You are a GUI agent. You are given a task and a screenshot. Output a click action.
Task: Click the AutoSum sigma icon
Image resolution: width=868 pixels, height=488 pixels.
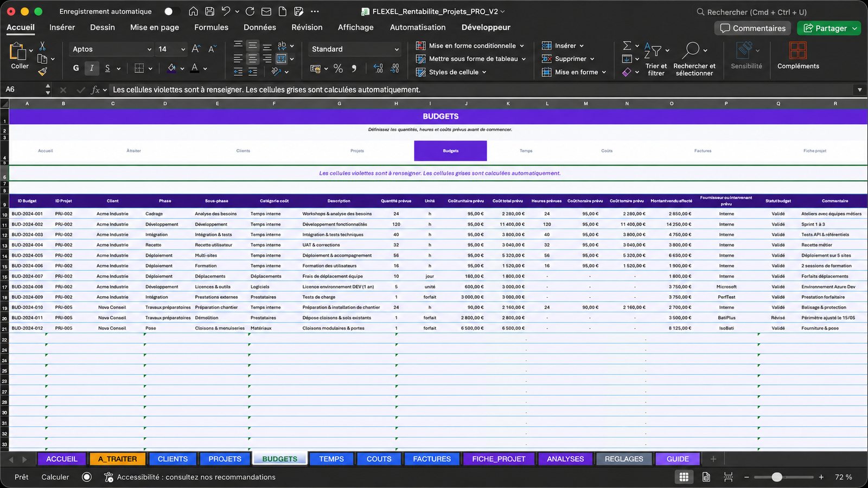pos(627,46)
